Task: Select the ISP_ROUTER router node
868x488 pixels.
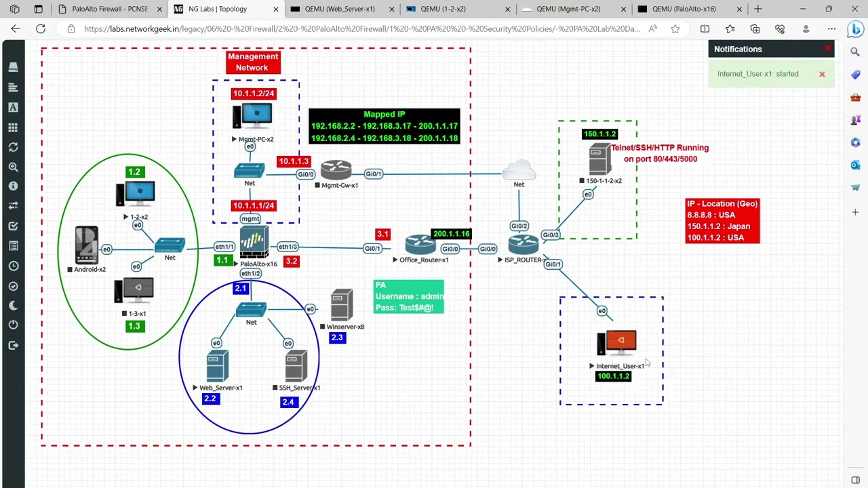Action: (x=524, y=245)
